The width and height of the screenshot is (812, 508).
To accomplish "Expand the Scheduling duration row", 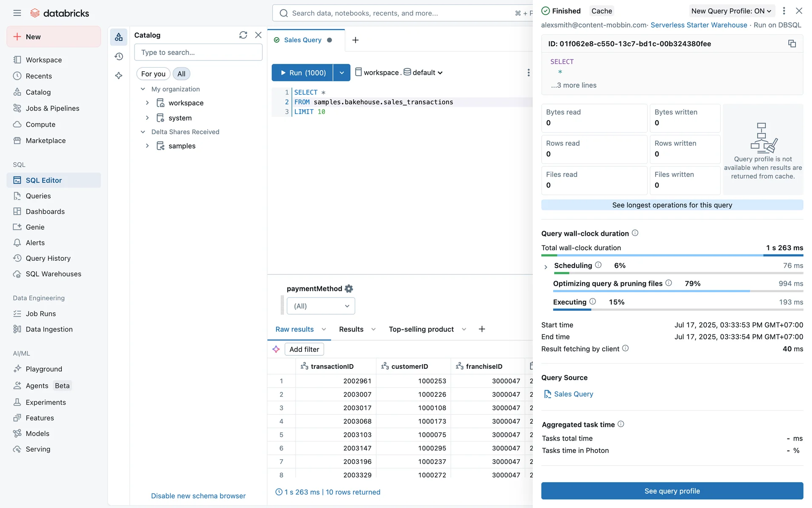I will point(546,267).
